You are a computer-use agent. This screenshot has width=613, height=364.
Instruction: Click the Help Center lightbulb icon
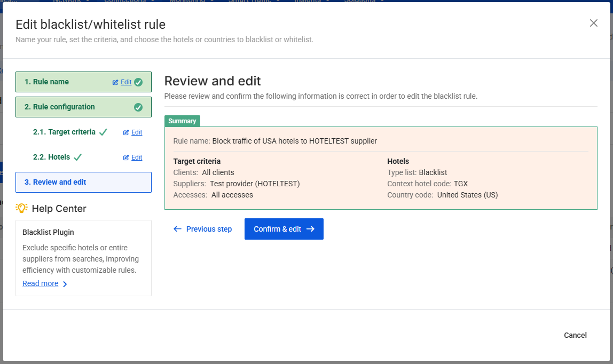(21, 208)
